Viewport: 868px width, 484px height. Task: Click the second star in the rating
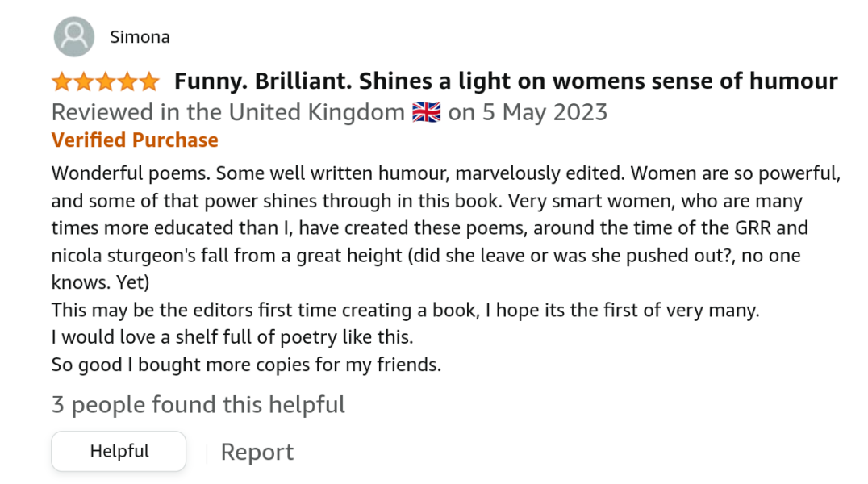coord(84,81)
